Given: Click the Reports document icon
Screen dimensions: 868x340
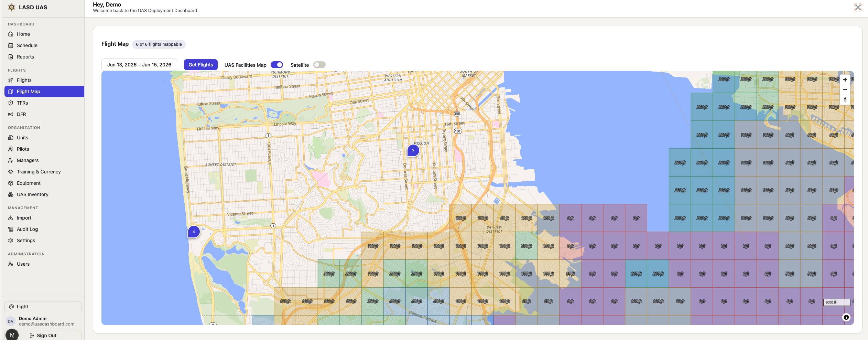Looking at the screenshot, I should coord(11,57).
